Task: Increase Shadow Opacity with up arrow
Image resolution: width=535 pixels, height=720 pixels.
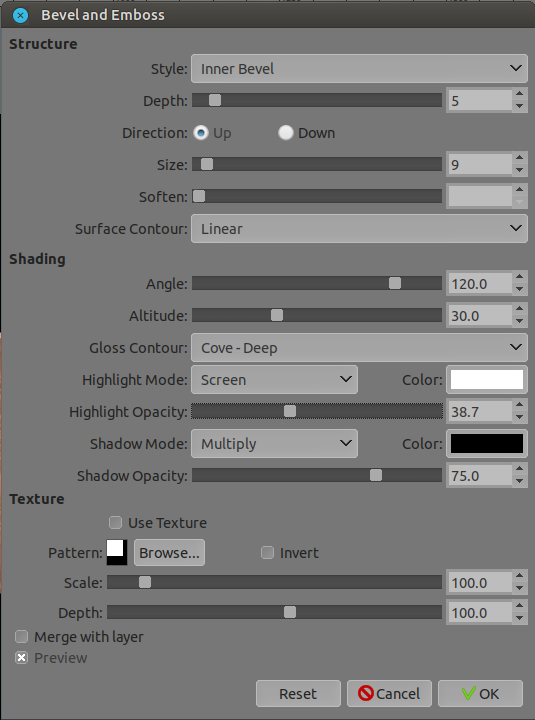Action: (x=520, y=469)
